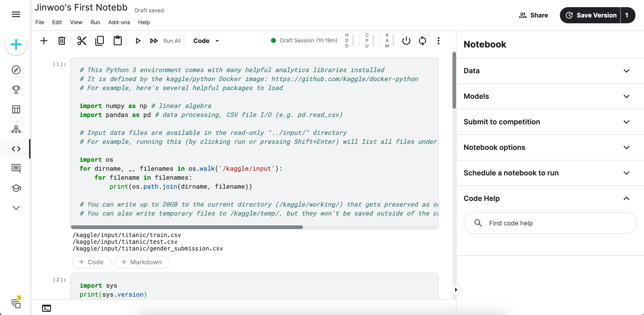Viewport: 644px width, 315px height.
Task: Open version history number 1 button
Action: pos(627,15)
